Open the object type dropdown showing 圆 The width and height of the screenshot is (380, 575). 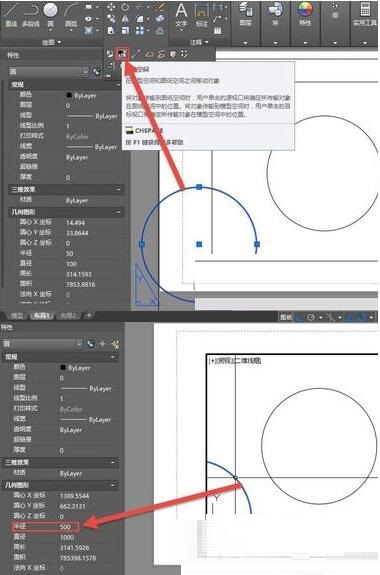[x=48, y=72]
